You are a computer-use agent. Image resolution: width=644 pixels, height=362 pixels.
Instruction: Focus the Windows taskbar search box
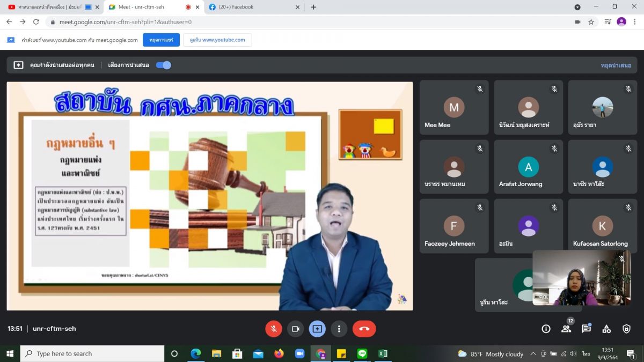92,353
